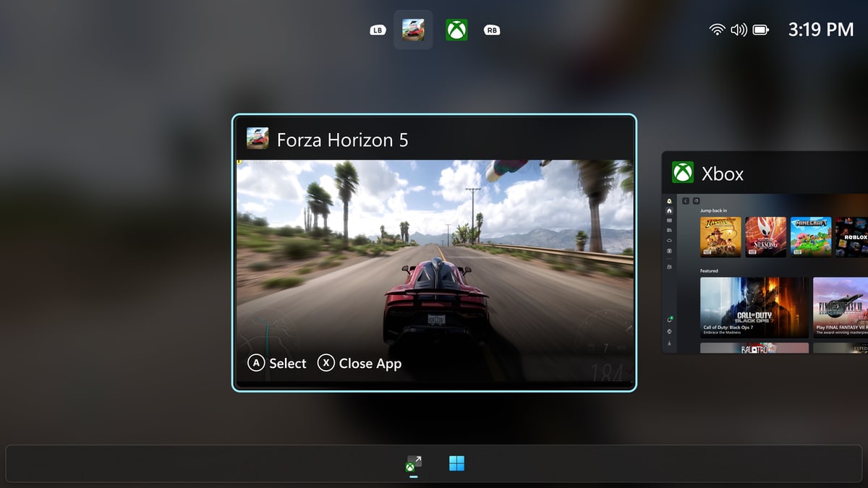
Task: Choose the Select option with A button
Action: coord(278,364)
